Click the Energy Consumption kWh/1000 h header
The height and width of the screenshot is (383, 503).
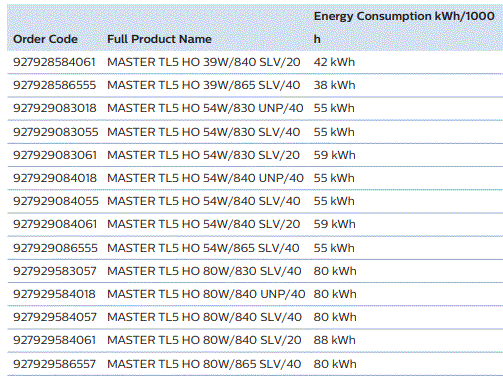click(x=404, y=28)
